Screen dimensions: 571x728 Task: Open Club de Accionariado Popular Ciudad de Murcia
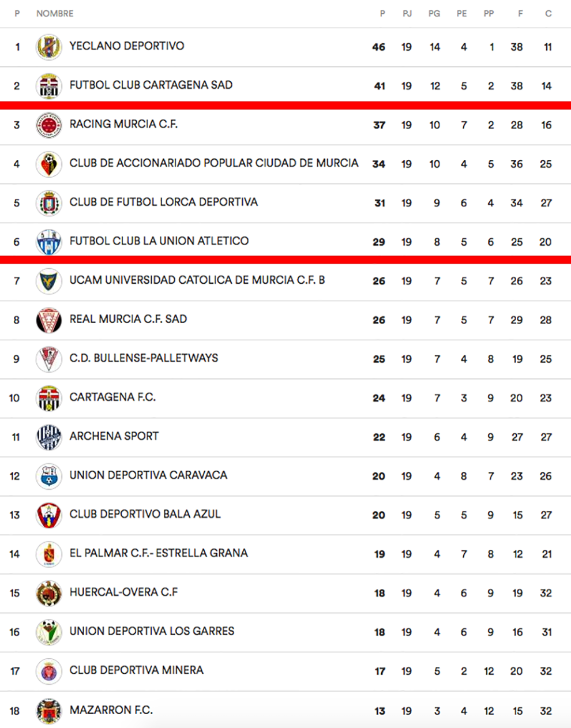click(x=214, y=163)
